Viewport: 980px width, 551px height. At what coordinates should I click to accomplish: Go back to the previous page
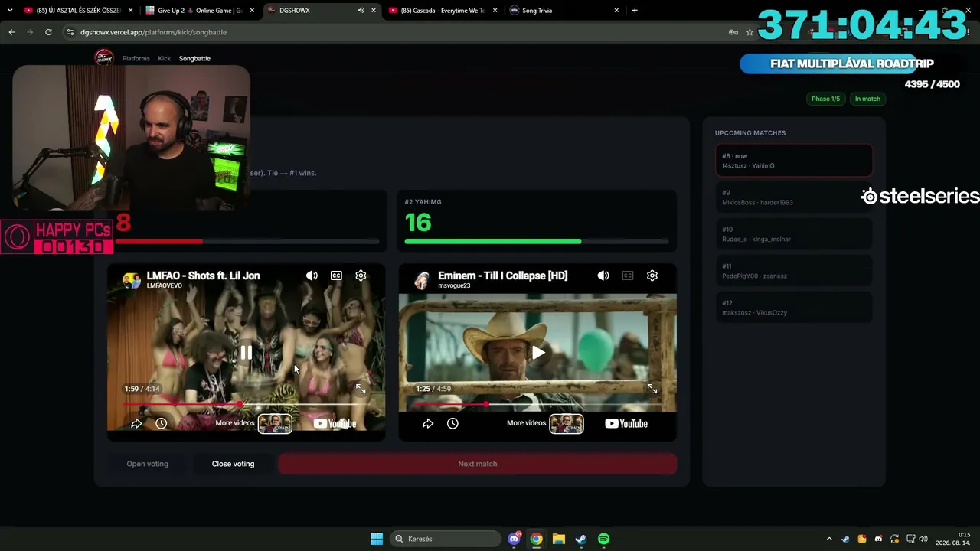[11, 32]
